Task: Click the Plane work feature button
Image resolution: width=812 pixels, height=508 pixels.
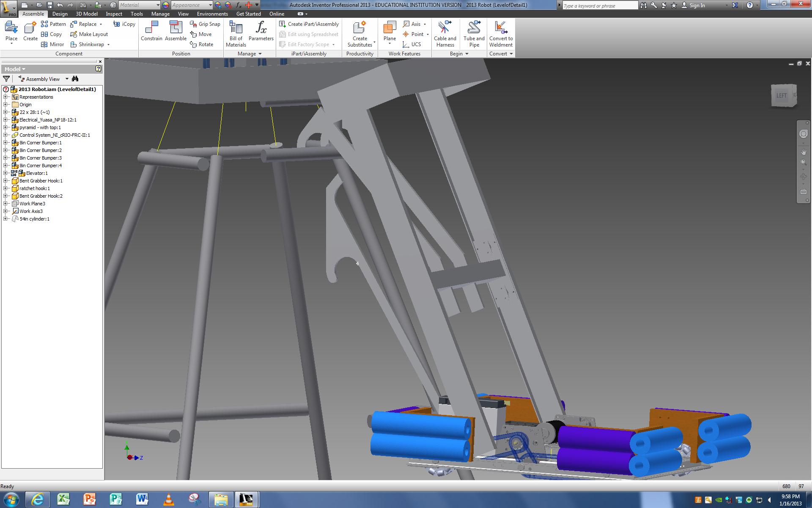Action: 390,33
